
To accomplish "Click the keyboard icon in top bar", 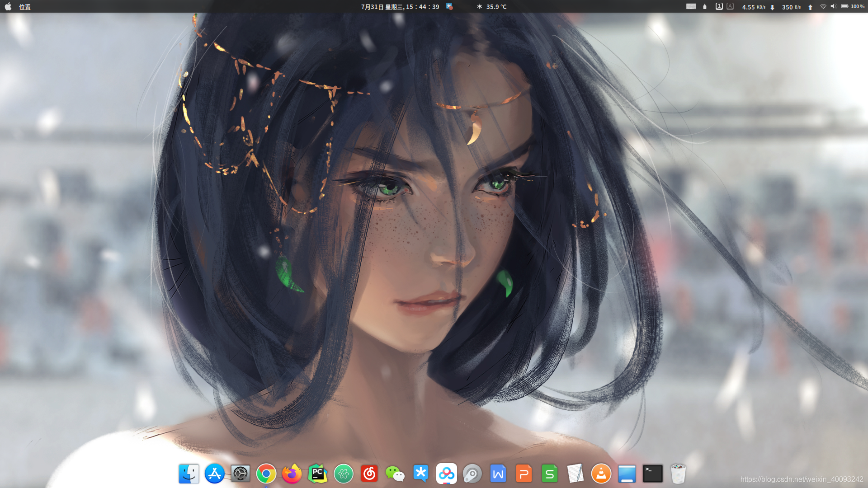I will (691, 6).
